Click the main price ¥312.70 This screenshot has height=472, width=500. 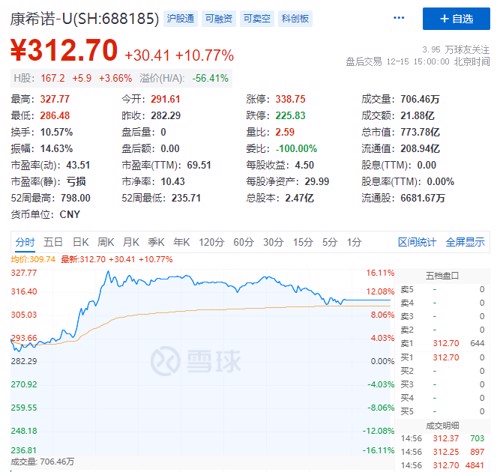64,50
